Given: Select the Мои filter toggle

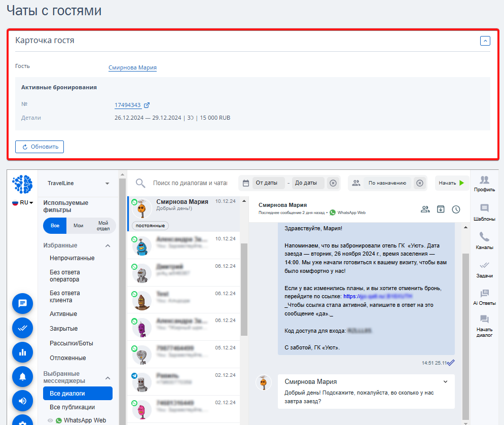Looking at the screenshot, I should click(78, 226).
